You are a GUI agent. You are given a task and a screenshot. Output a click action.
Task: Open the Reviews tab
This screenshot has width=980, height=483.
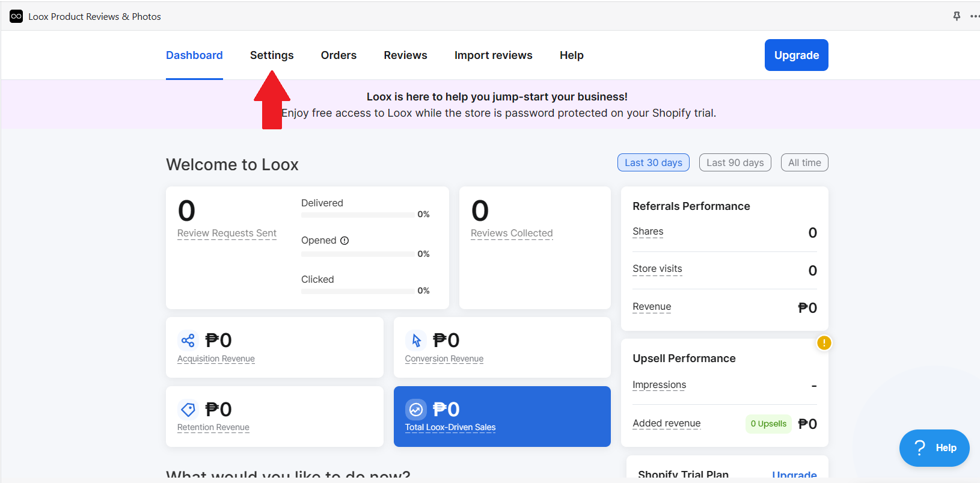[x=405, y=55]
